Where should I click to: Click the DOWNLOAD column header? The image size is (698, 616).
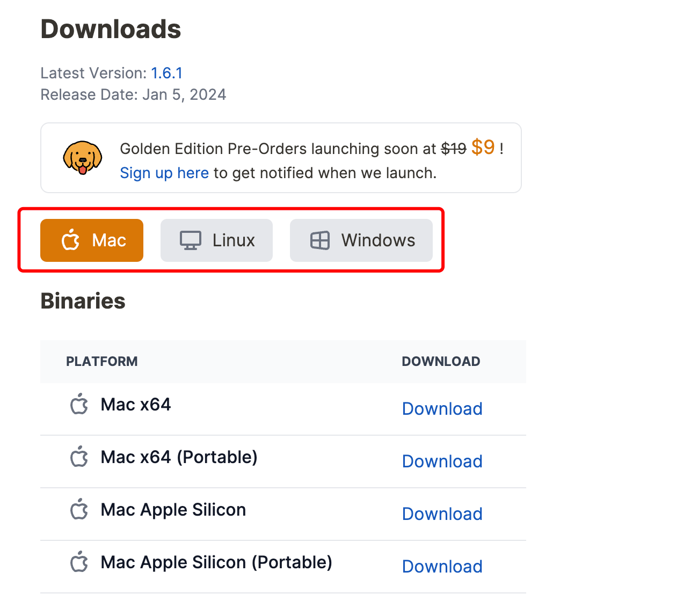(x=441, y=362)
